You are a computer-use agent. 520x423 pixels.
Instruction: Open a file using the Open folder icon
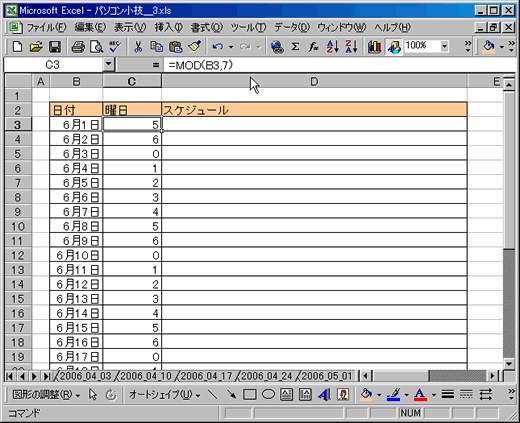(36, 47)
